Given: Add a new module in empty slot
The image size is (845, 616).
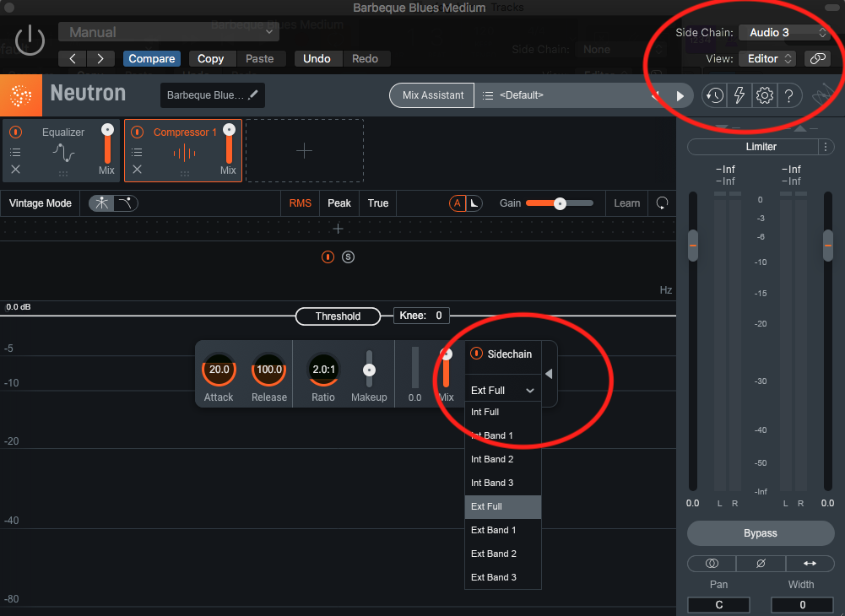Looking at the screenshot, I should click(305, 150).
